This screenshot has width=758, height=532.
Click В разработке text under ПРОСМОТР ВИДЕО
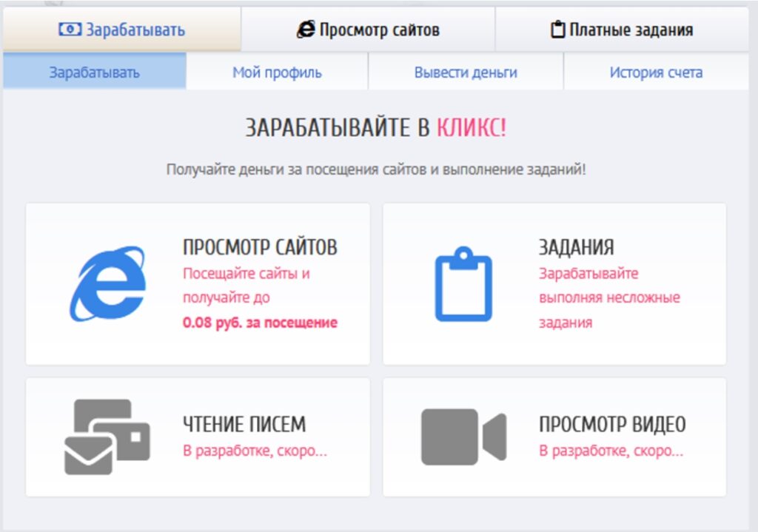(x=611, y=451)
